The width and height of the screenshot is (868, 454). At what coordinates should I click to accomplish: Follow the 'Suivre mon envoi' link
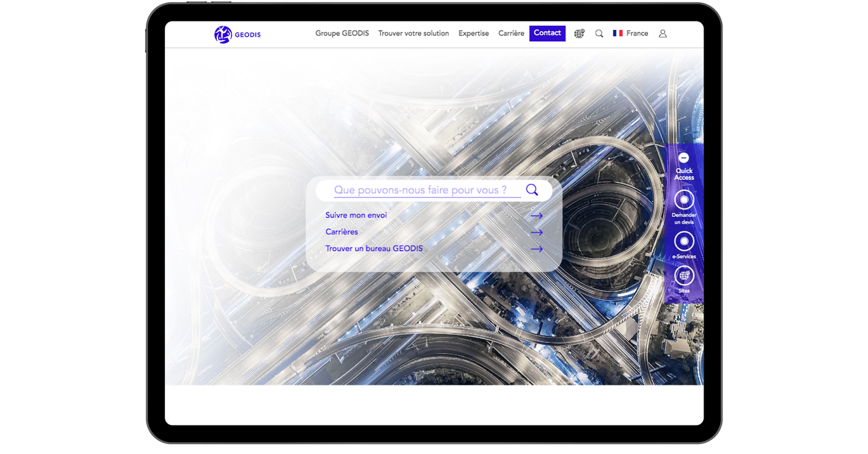tap(356, 216)
